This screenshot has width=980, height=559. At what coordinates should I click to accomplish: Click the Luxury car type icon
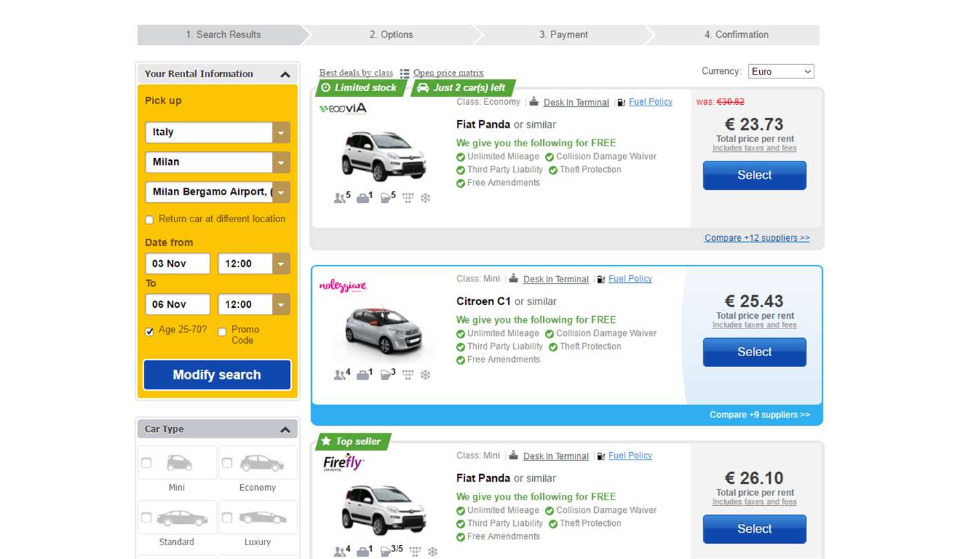click(x=262, y=518)
